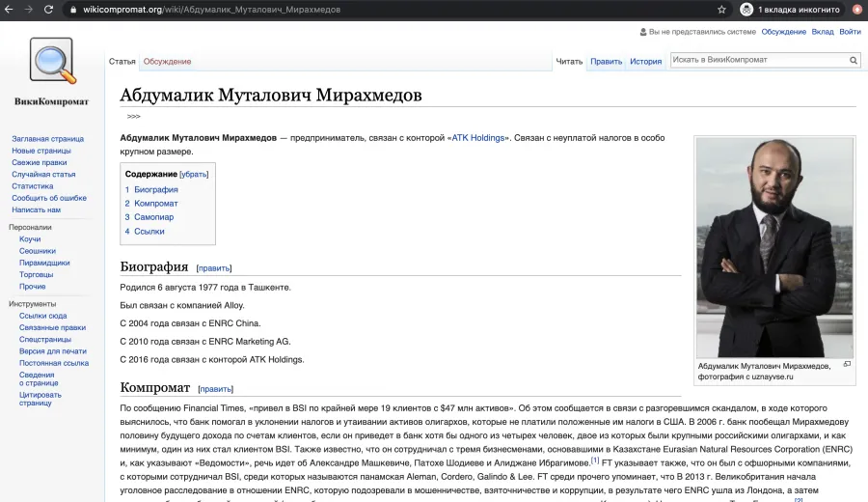Go to Заглавная страница
The height and width of the screenshot is (502, 868).
click(x=47, y=139)
